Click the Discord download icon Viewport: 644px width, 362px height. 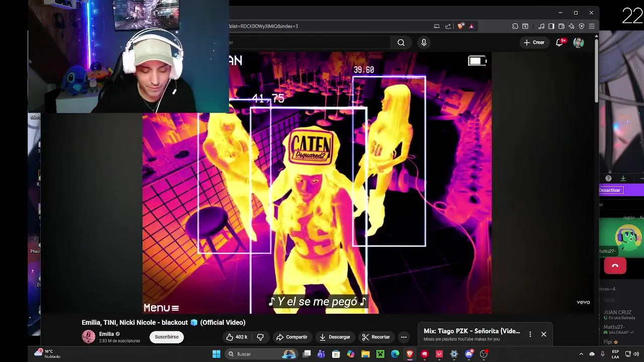click(623, 178)
